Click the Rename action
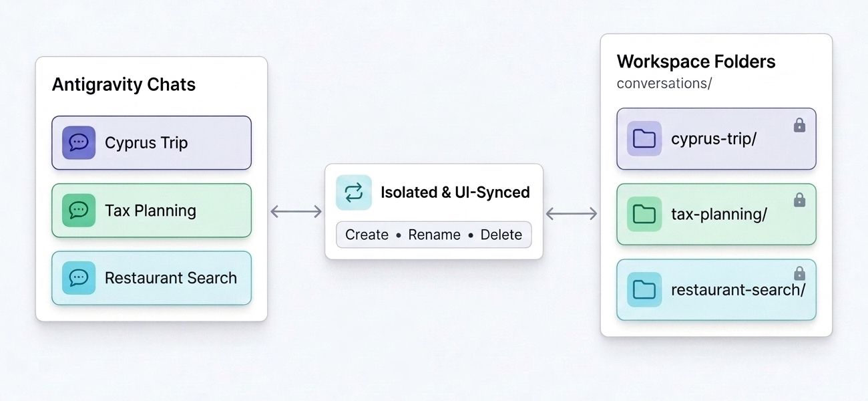The width and height of the screenshot is (868, 401). pyautogui.click(x=435, y=235)
